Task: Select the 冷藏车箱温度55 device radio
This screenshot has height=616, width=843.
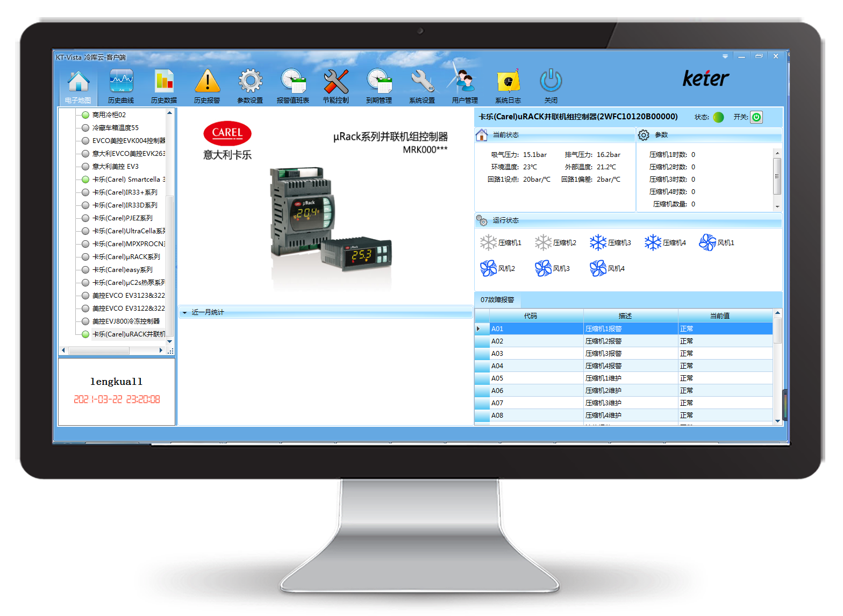Action: 85,128
